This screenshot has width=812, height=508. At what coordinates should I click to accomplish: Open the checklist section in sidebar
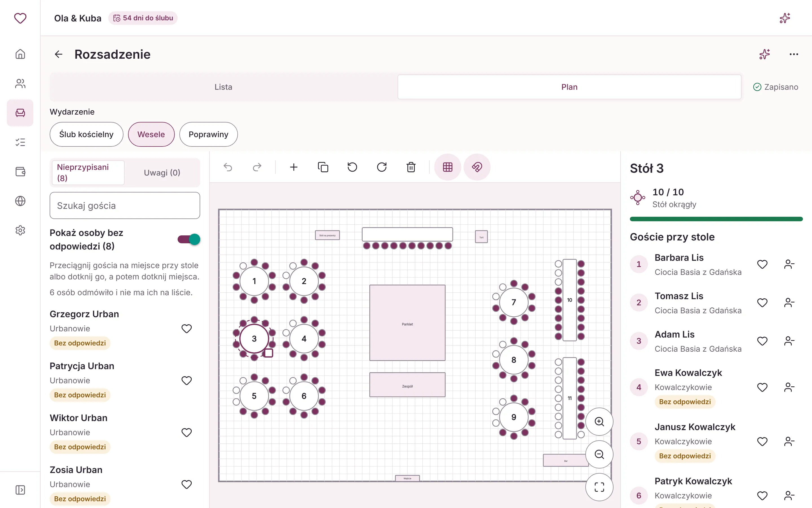[x=20, y=142]
